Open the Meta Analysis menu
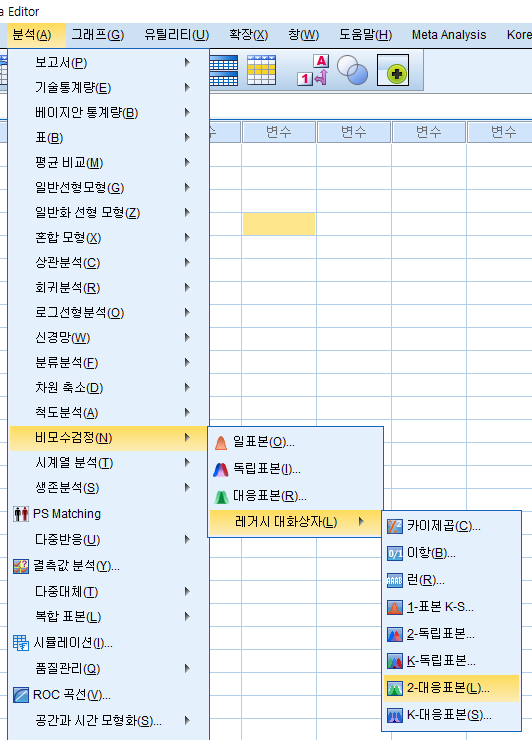Screen dimensions: 532x740 point(449,35)
